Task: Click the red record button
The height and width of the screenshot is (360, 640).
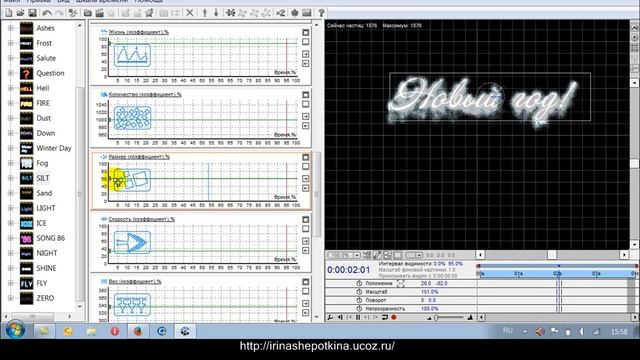Action: (x=394, y=317)
